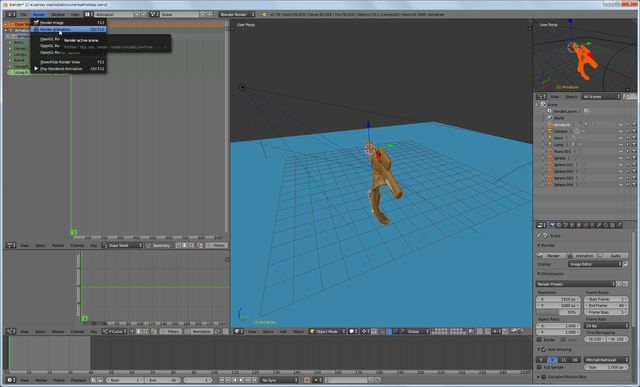Image resolution: width=640 pixels, height=387 pixels.
Task: Toggle the Anti-Aliasing panel checkbox
Action: [544, 350]
